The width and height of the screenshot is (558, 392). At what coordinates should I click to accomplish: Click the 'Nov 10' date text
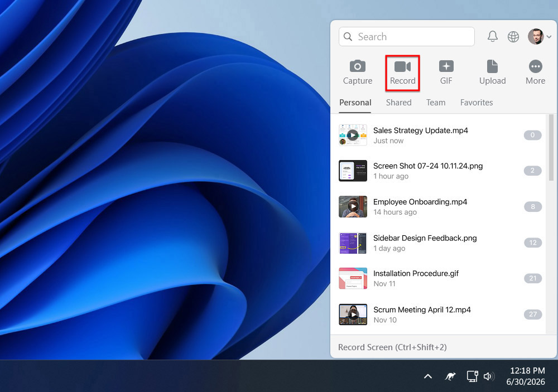pos(385,320)
